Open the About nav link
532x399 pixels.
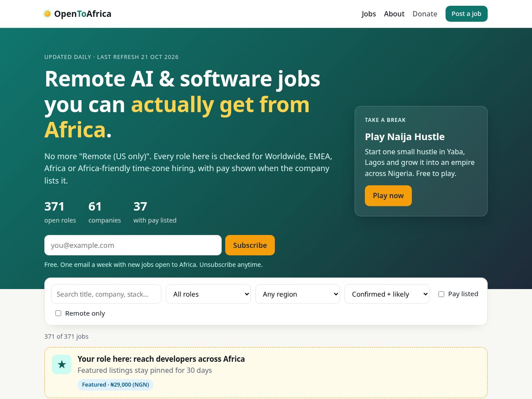tap(394, 14)
